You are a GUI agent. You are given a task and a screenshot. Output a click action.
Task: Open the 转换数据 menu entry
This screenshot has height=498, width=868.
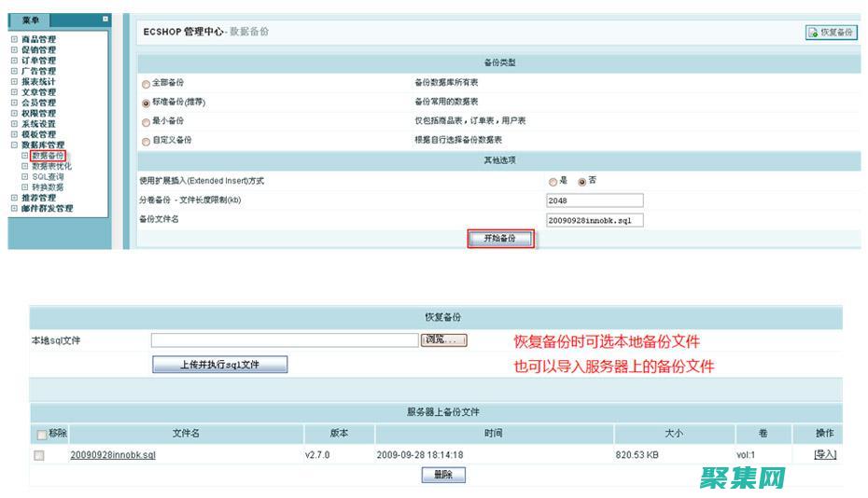(x=48, y=187)
